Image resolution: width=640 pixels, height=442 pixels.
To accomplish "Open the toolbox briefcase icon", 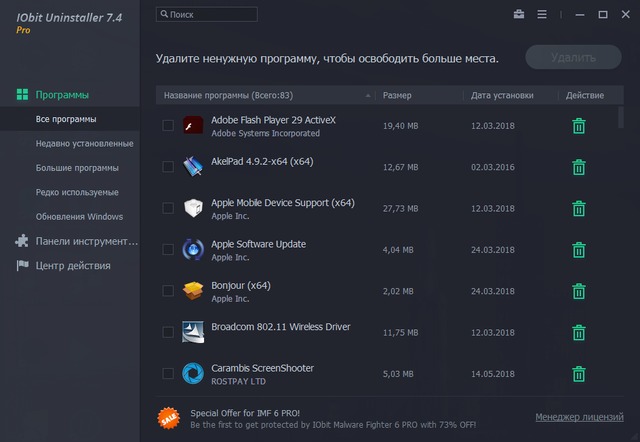I will pyautogui.click(x=519, y=15).
